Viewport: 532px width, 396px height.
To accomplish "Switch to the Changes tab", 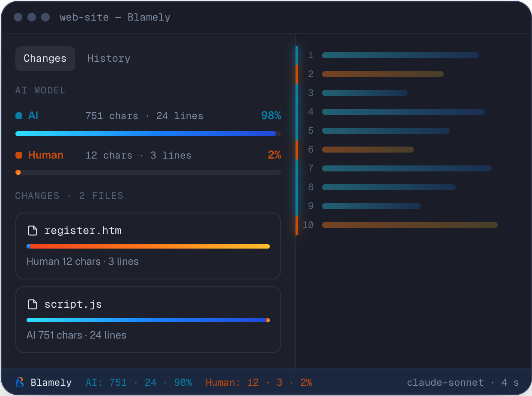I will (x=45, y=59).
